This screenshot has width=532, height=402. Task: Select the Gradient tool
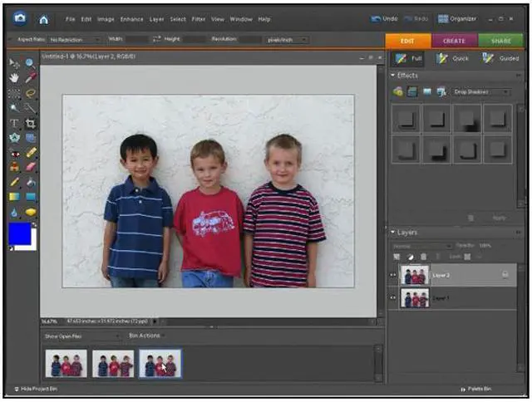coord(14,197)
